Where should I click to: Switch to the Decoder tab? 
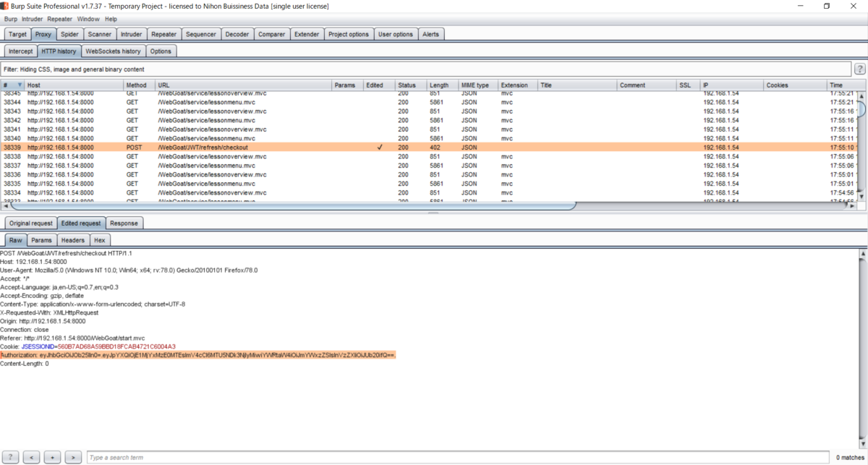(x=237, y=34)
